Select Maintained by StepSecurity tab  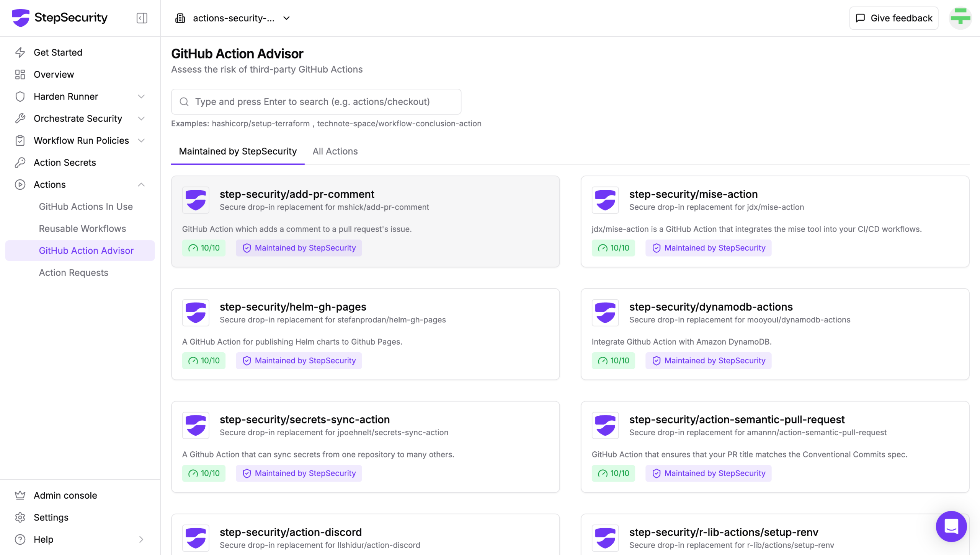[x=237, y=151]
